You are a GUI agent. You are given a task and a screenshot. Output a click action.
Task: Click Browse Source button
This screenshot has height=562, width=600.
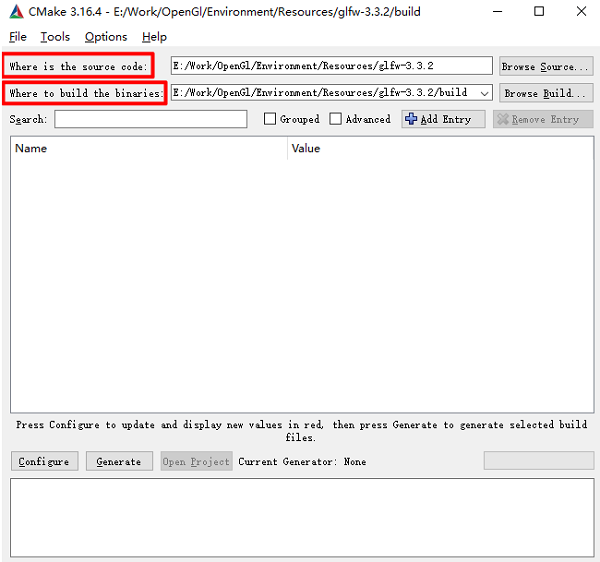(546, 66)
